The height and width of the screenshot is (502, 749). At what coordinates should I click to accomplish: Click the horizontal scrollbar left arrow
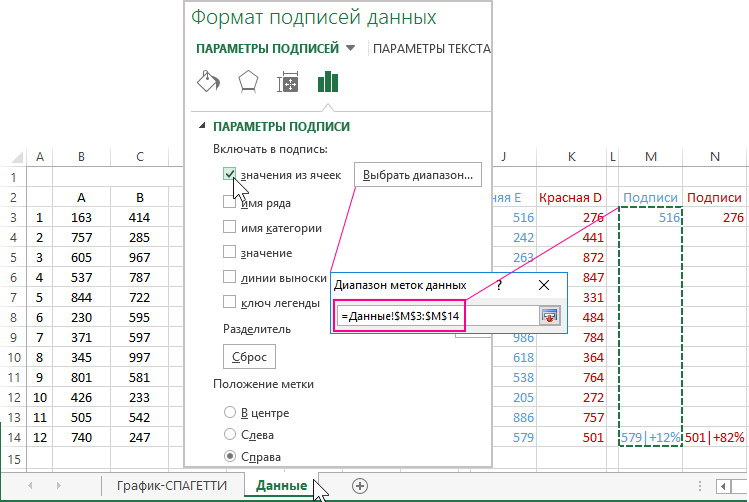(x=723, y=487)
